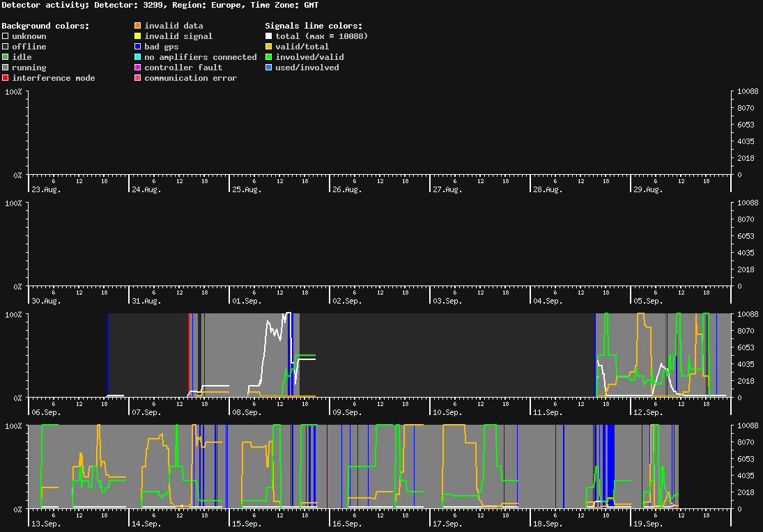The image size is (763, 532).
Task: Click the '16.Sep.' date label
Action: [x=347, y=524]
